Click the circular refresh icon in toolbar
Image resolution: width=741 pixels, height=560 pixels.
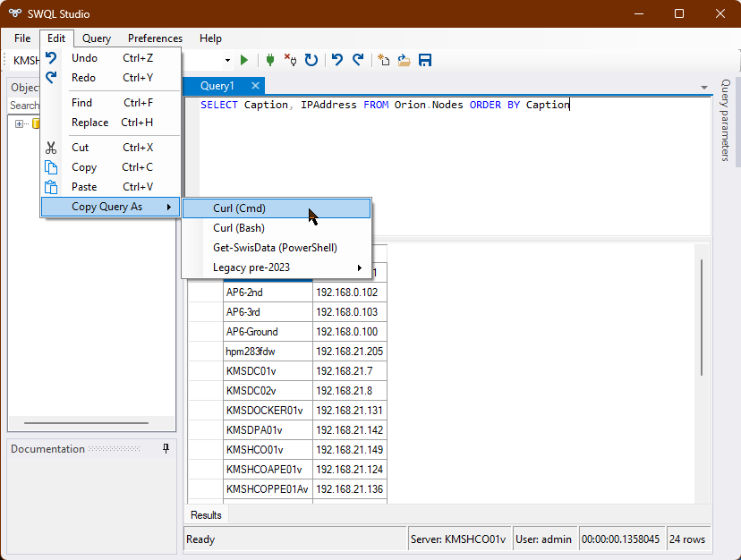click(x=311, y=60)
